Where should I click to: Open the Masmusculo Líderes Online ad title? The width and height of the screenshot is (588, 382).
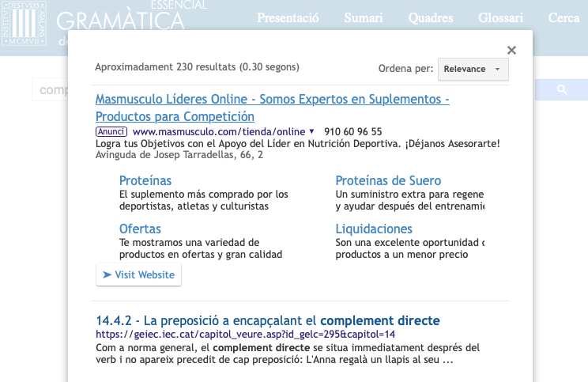click(272, 108)
